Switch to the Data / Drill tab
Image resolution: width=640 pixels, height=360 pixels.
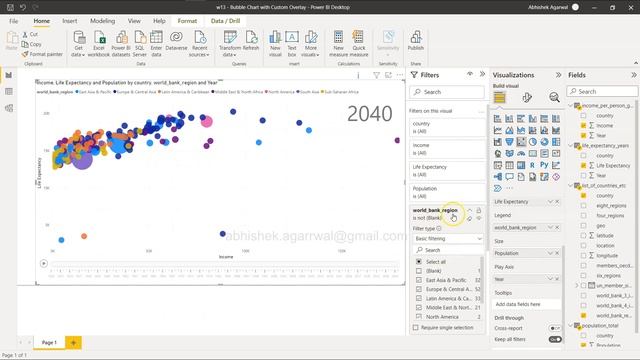pyautogui.click(x=225, y=21)
